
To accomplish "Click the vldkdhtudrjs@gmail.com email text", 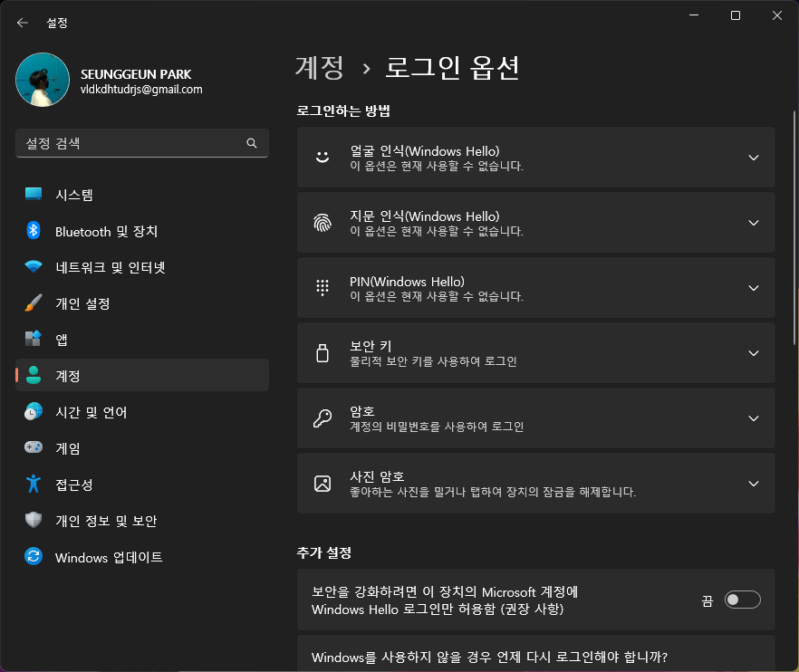I will (141, 90).
